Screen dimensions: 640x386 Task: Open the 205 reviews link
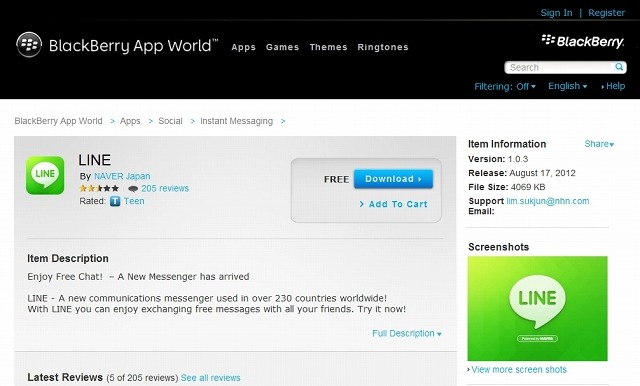(x=165, y=189)
